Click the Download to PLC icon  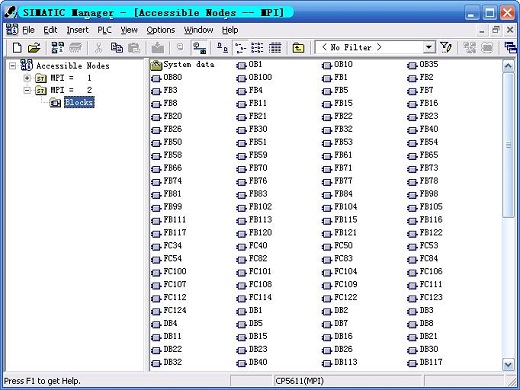(x=158, y=48)
